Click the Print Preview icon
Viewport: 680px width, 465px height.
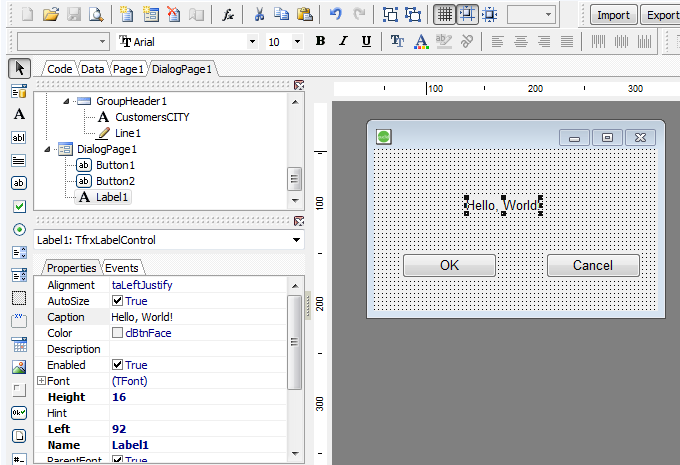[x=95, y=14]
